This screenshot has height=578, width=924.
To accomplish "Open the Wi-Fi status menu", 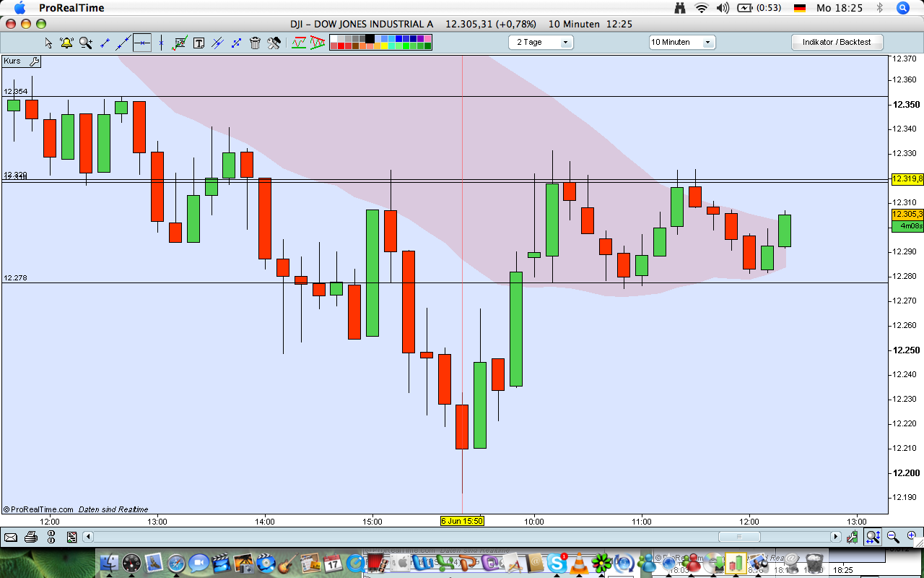I will (701, 8).
